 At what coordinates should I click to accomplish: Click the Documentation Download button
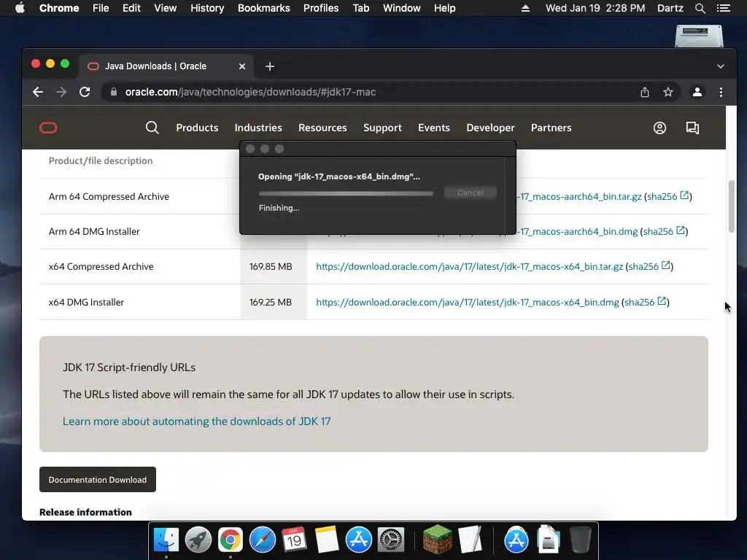[98, 480]
